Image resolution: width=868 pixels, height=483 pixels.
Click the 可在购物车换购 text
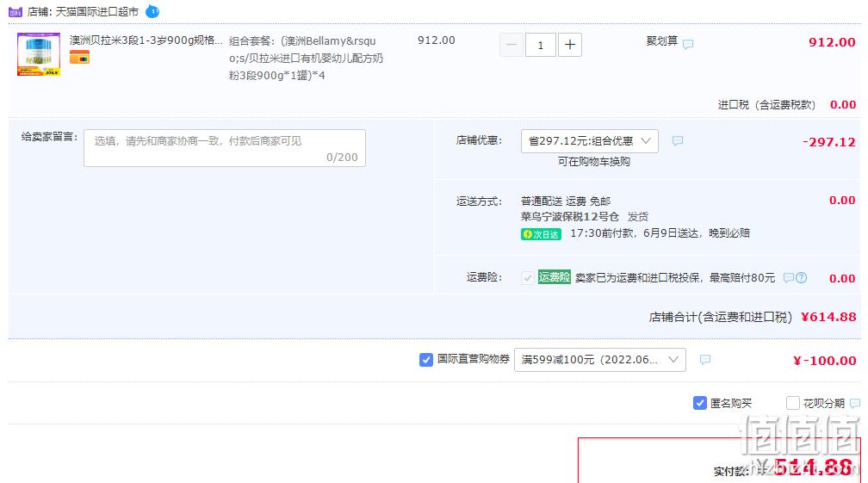click(x=594, y=162)
